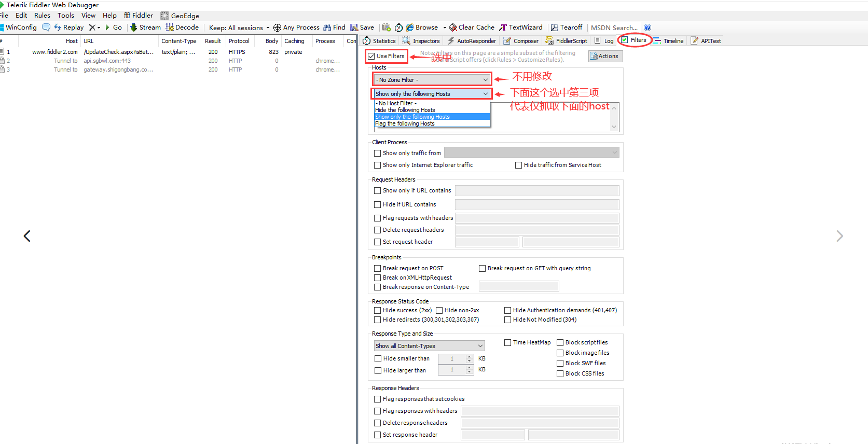Increase Hide smaller than KB value
This screenshot has width=868, height=444.
(470, 356)
